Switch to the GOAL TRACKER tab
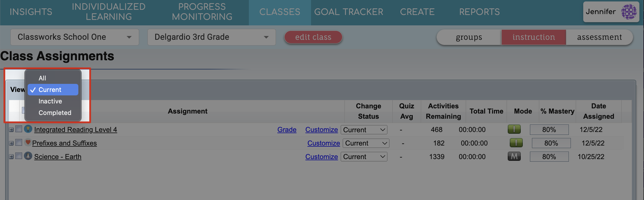This screenshot has width=644, height=200. 349,12
